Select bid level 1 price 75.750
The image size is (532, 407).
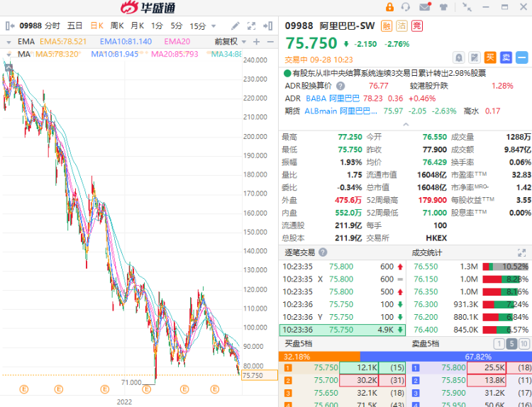tap(326, 368)
